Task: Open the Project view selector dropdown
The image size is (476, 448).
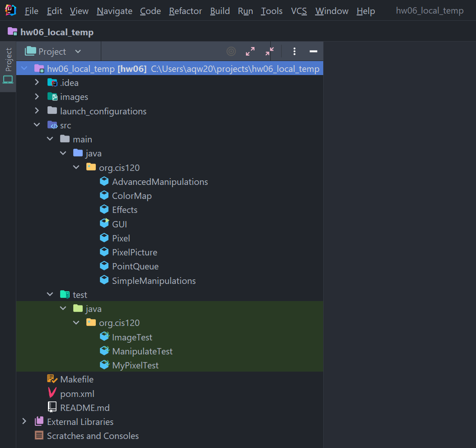Action: 53,51
